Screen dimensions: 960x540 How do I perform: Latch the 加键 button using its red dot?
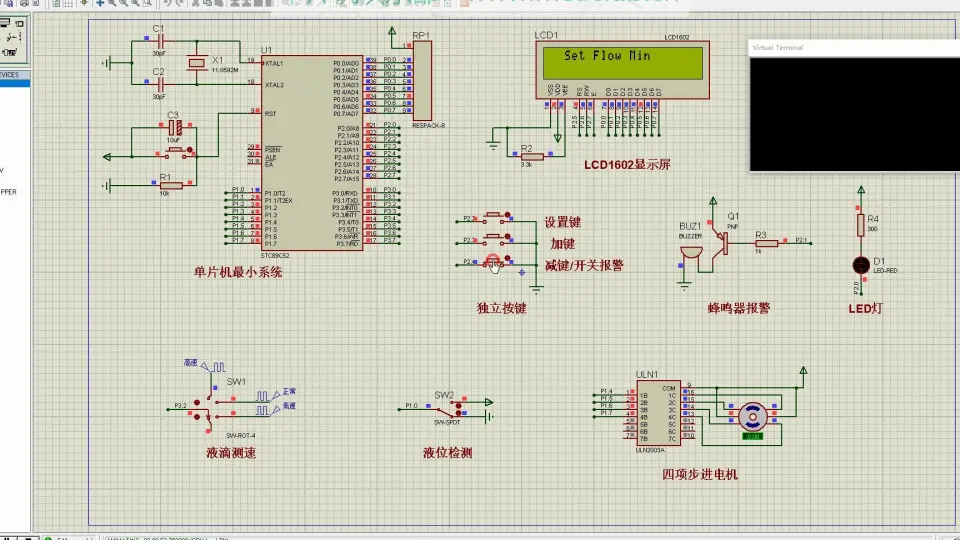[x=508, y=237]
